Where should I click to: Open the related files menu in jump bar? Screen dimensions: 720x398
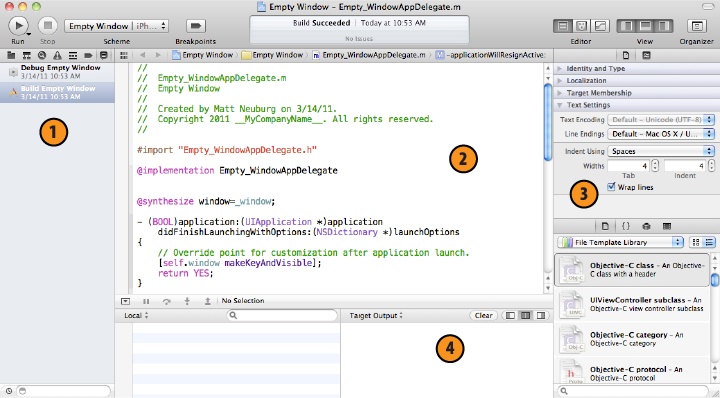click(x=124, y=56)
